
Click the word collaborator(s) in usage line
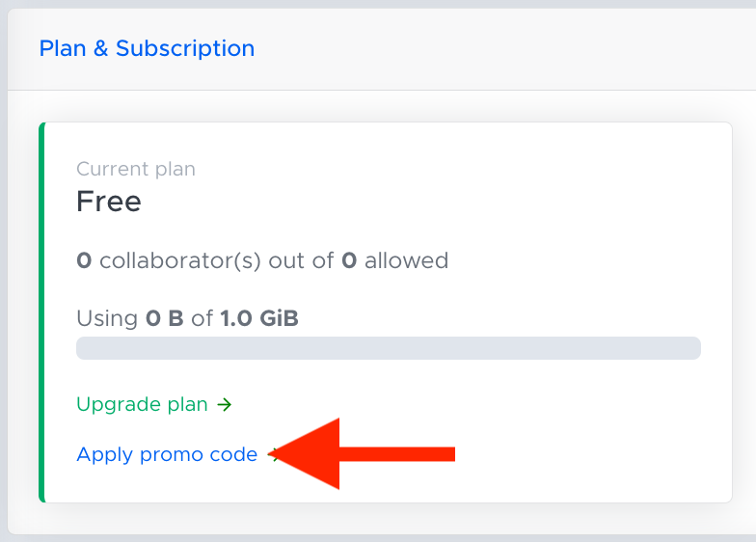pyautogui.click(x=180, y=260)
